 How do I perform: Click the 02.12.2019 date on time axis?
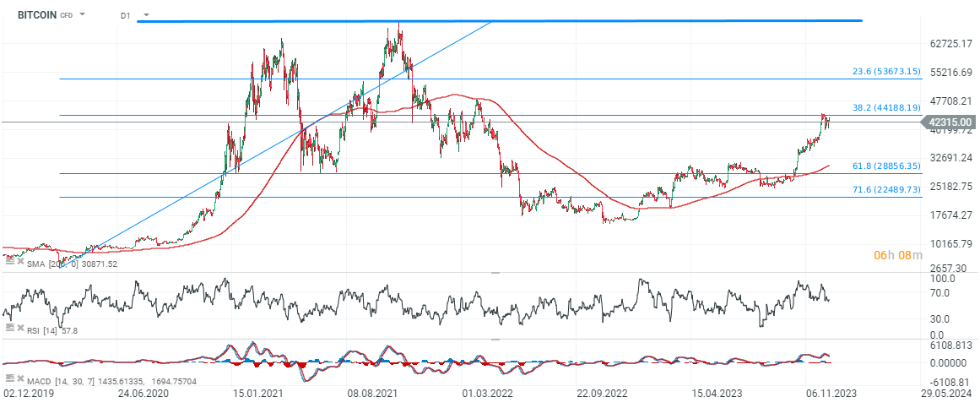(x=29, y=394)
